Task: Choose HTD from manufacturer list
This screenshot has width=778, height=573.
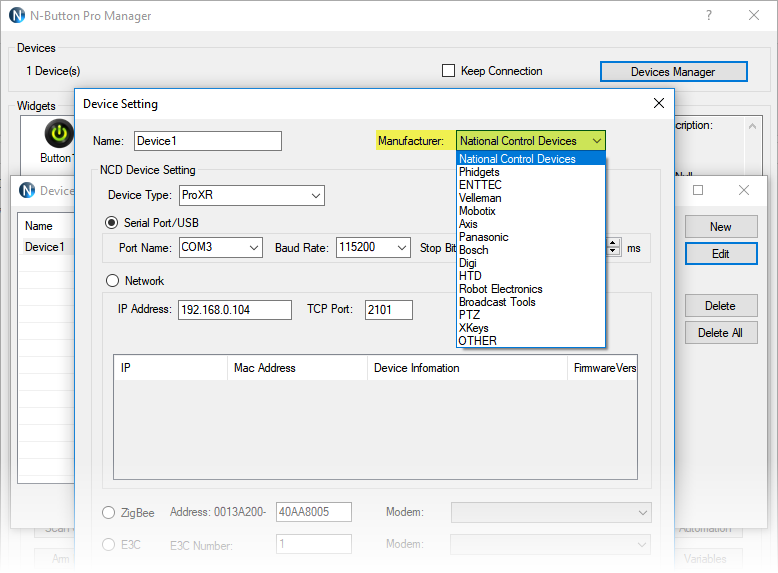Action: [x=530, y=276]
